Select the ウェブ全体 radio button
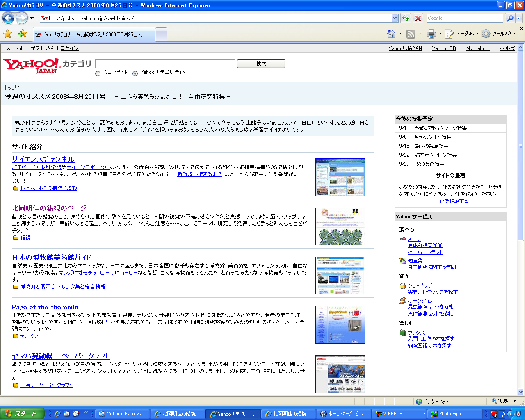This screenshot has width=525, height=420. [98, 74]
